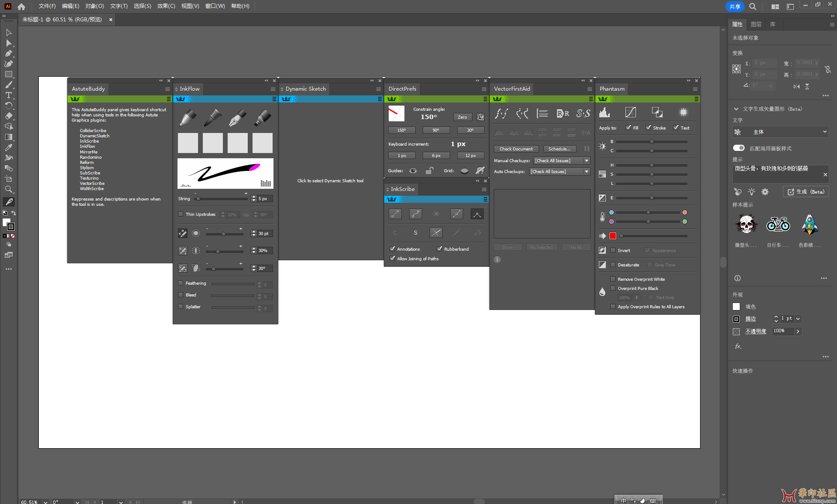
Task: Uncheck Allow Joining of Paths
Action: (x=393, y=259)
